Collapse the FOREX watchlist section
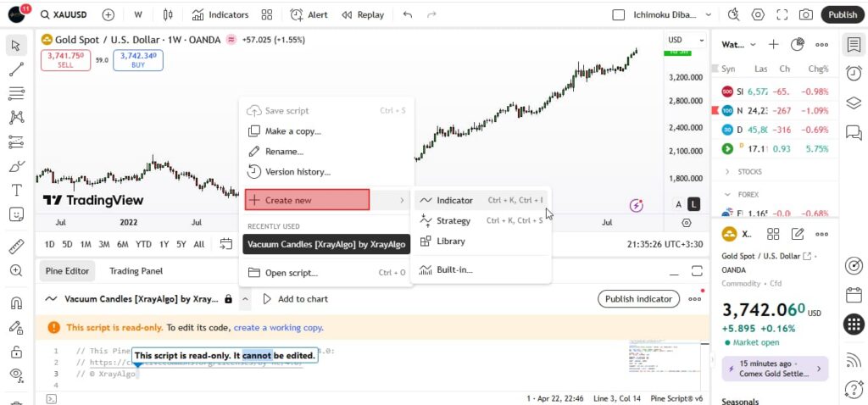This screenshot has height=405, width=868. pos(727,194)
